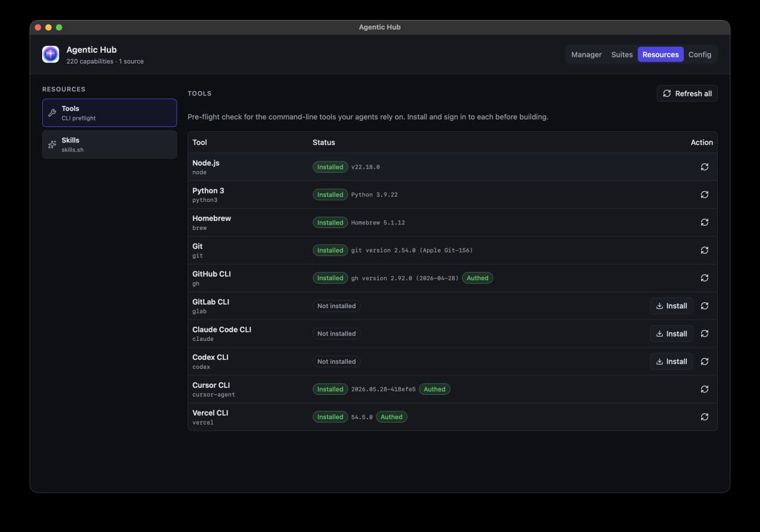
Task: Click the Installed badge for Vercel CLI
Action: [330, 417]
